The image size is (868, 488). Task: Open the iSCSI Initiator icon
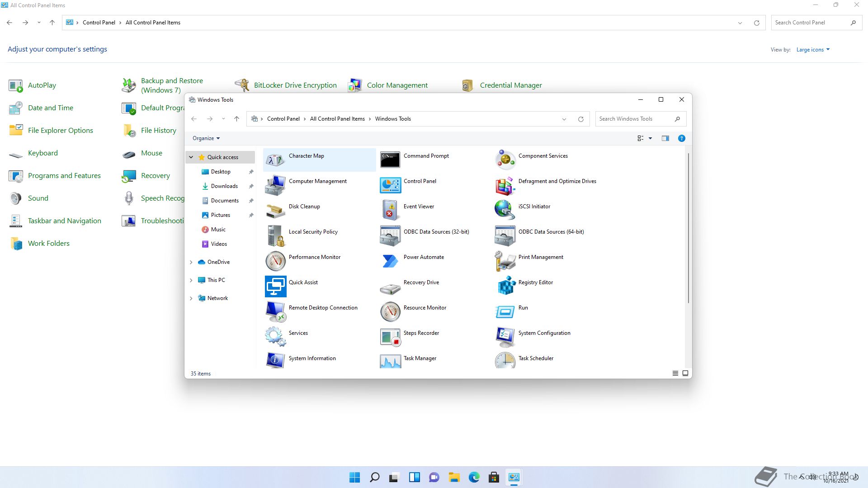505,210
